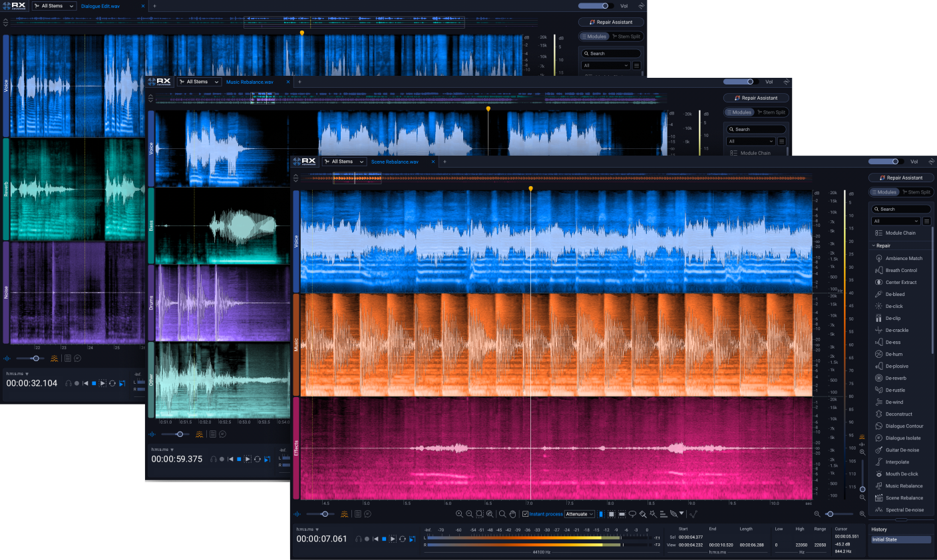The width and height of the screenshot is (937, 560).
Task: Click the Vol slider in the front window
Action: click(884, 162)
